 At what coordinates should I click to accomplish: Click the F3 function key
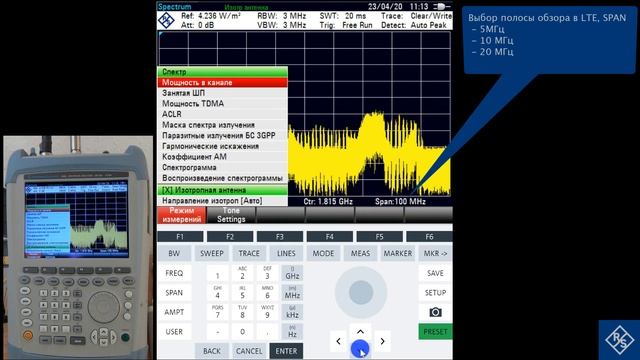click(280, 236)
